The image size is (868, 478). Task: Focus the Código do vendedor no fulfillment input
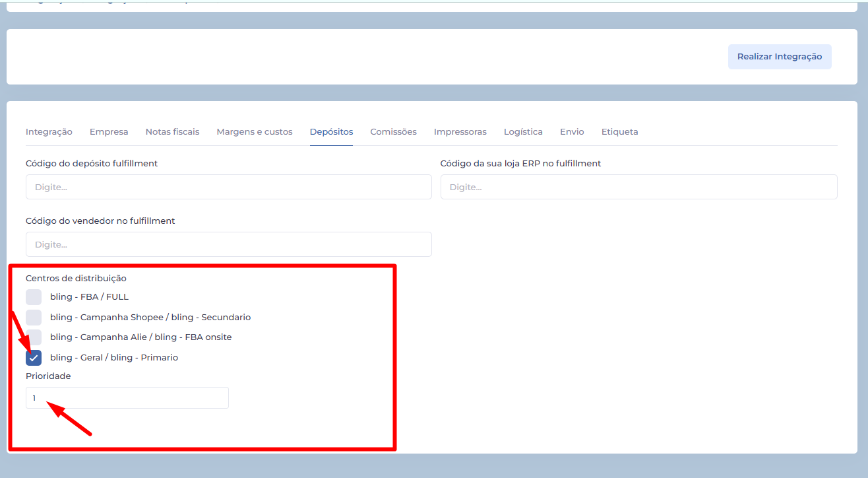pyautogui.click(x=228, y=244)
